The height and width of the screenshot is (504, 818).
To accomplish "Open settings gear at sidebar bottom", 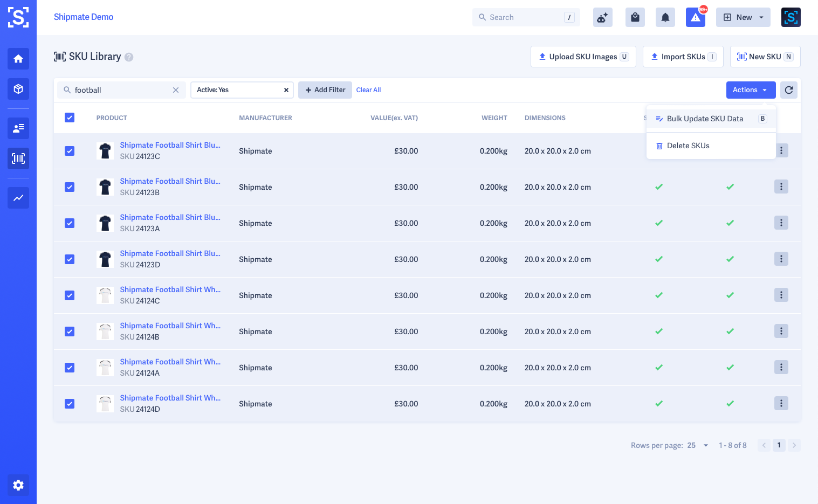I will [x=18, y=485].
